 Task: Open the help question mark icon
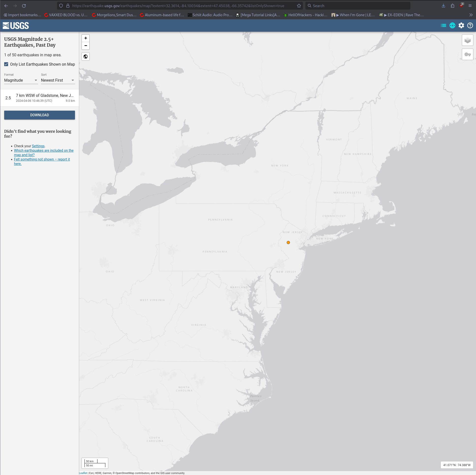coord(470,25)
